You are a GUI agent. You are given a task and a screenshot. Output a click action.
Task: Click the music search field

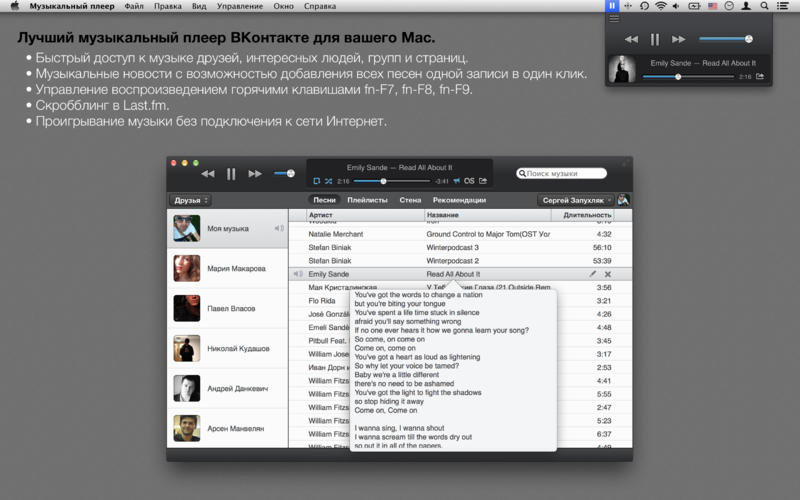(x=561, y=173)
